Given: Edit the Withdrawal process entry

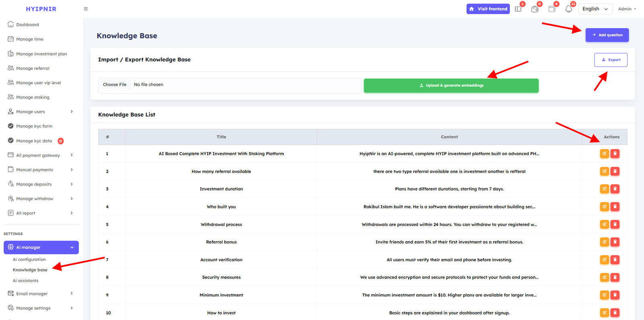Looking at the screenshot, I should tap(605, 224).
